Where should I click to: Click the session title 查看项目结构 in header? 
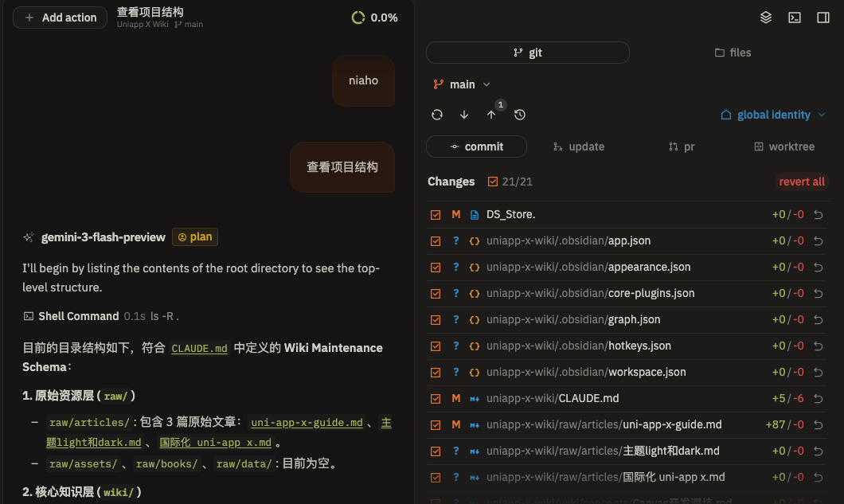point(150,12)
